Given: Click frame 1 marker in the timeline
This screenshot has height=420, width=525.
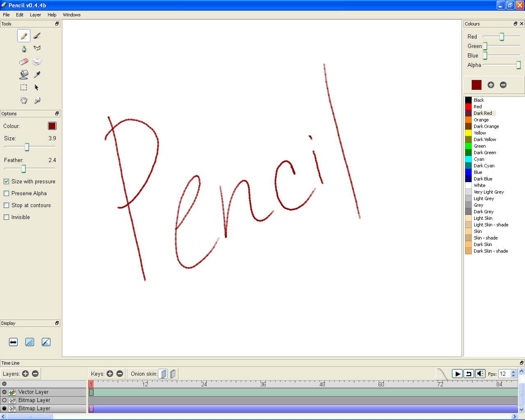Looking at the screenshot, I should point(91,384).
